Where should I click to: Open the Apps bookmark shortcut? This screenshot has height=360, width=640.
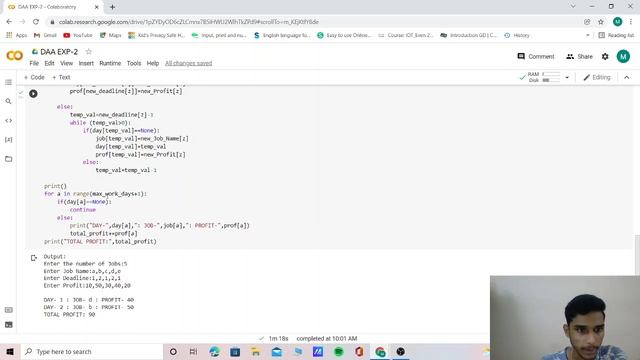(17, 35)
